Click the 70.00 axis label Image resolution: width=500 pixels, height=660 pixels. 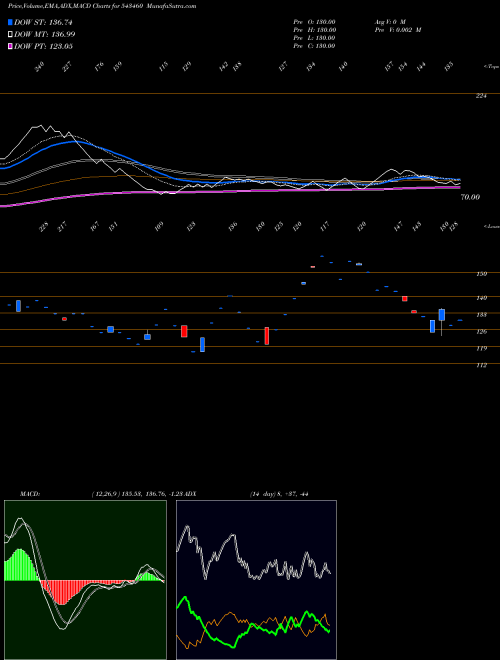(470, 197)
